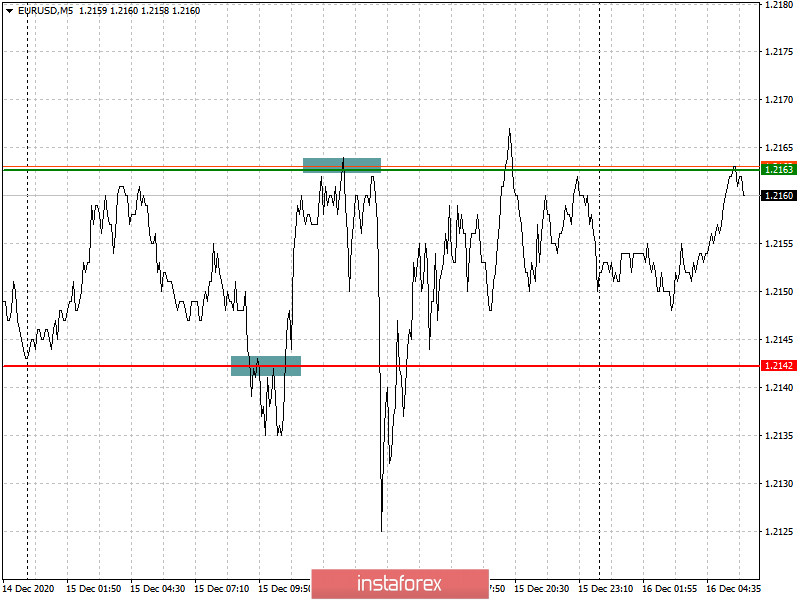The height and width of the screenshot is (600, 800).
Task: Click the 14 Dec 2020 time label
Action: tap(29, 589)
